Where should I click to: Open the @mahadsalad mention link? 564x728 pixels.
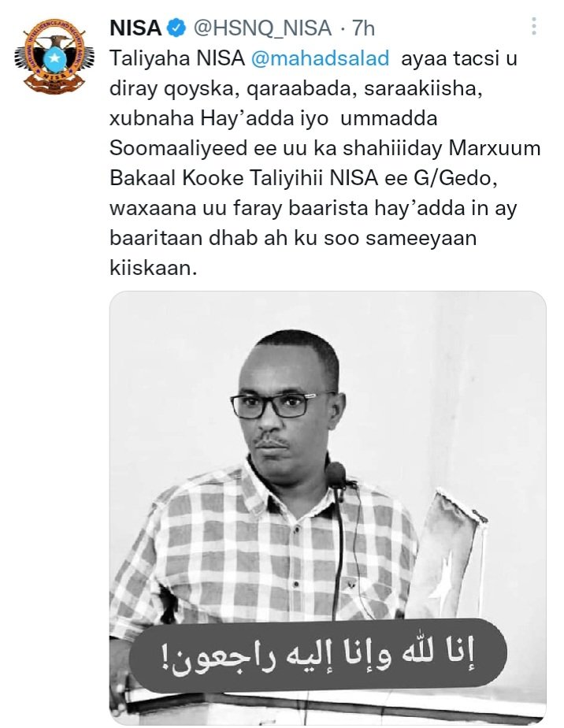click(x=320, y=58)
